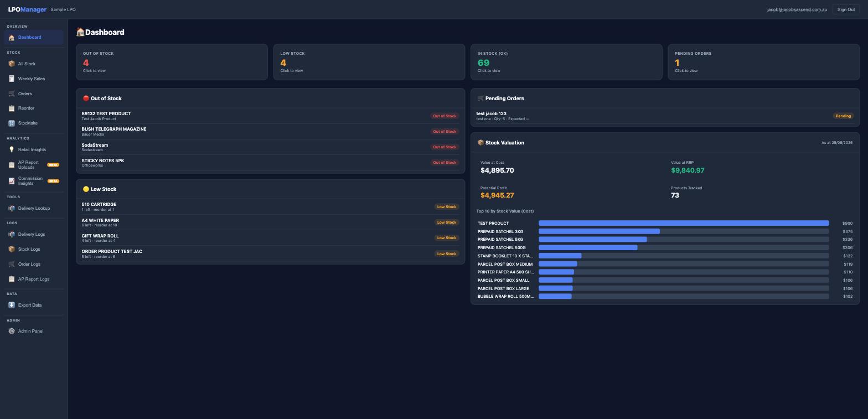Click the Delivery Logs icon

(12, 234)
